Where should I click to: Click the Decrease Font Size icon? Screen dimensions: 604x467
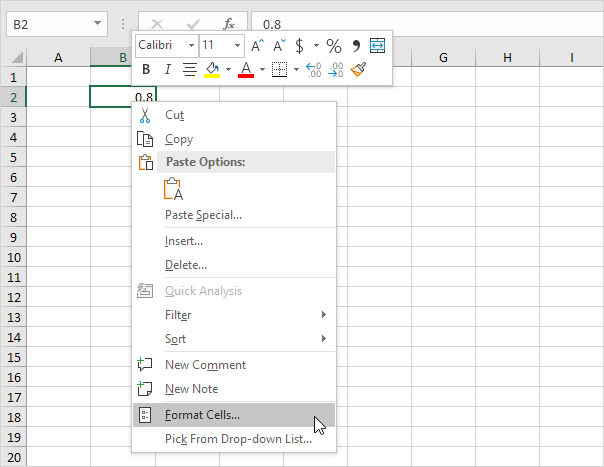point(281,46)
